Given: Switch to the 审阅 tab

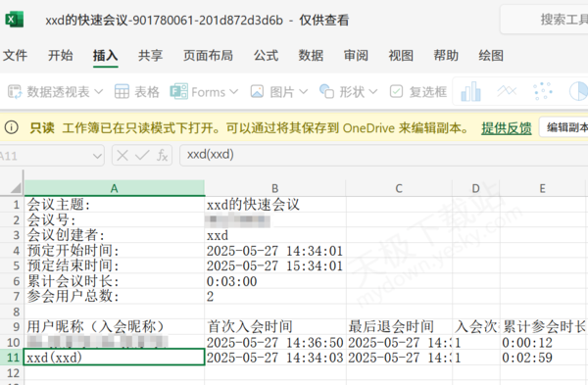Looking at the screenshot, I should point(356,56).
